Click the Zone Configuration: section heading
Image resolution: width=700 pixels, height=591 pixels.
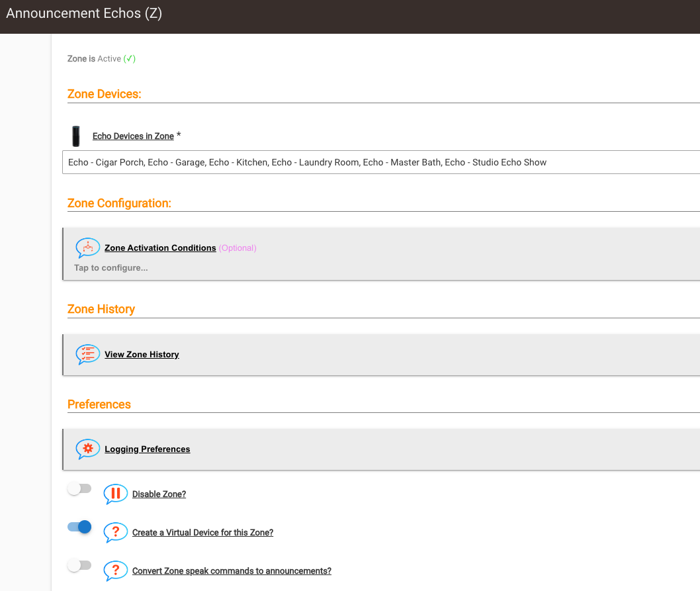coord(119,203)
